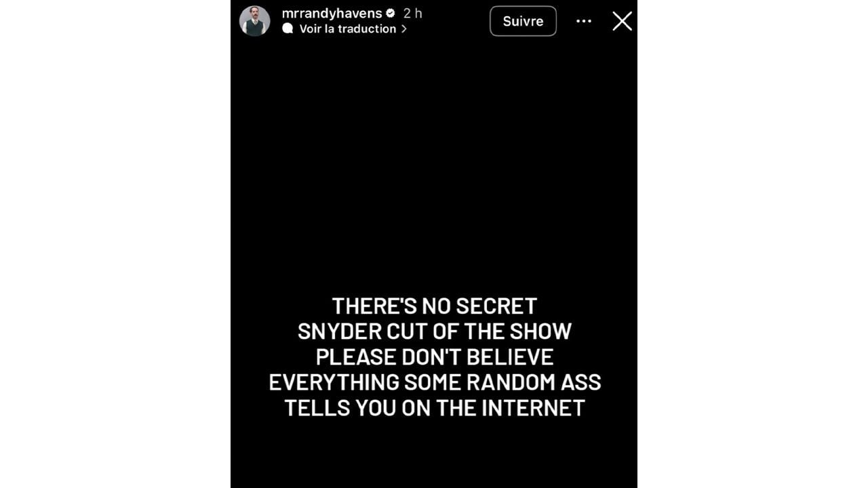Tap the line 'TELLS YOU ON THE INTERNET'

pos(435,408)
